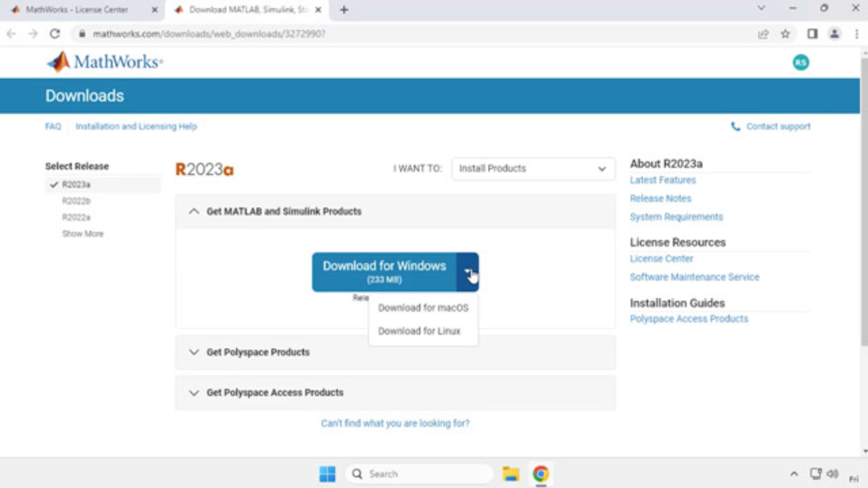Image resolution: width=868 pixels, height=488 pixels.
Task: Click the Download for Windows button
Action: (x=384, y=272)
